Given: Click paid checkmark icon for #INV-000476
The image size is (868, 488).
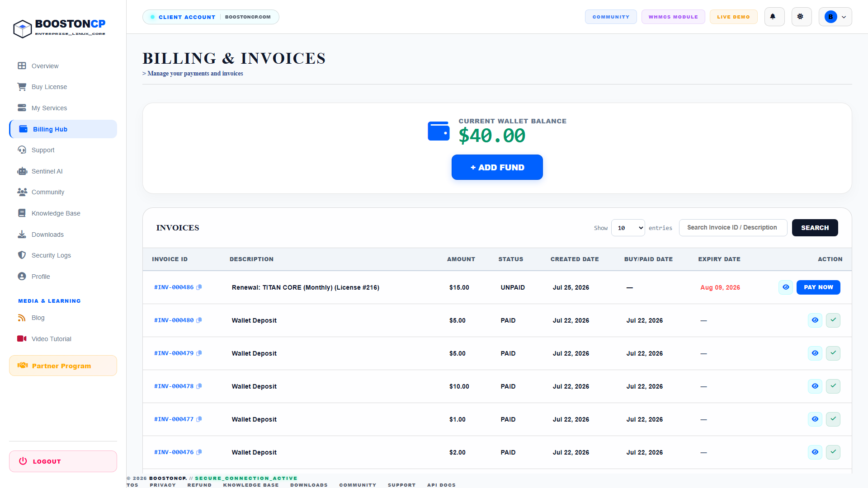Looking at the screenshot, I should (833, 452).
